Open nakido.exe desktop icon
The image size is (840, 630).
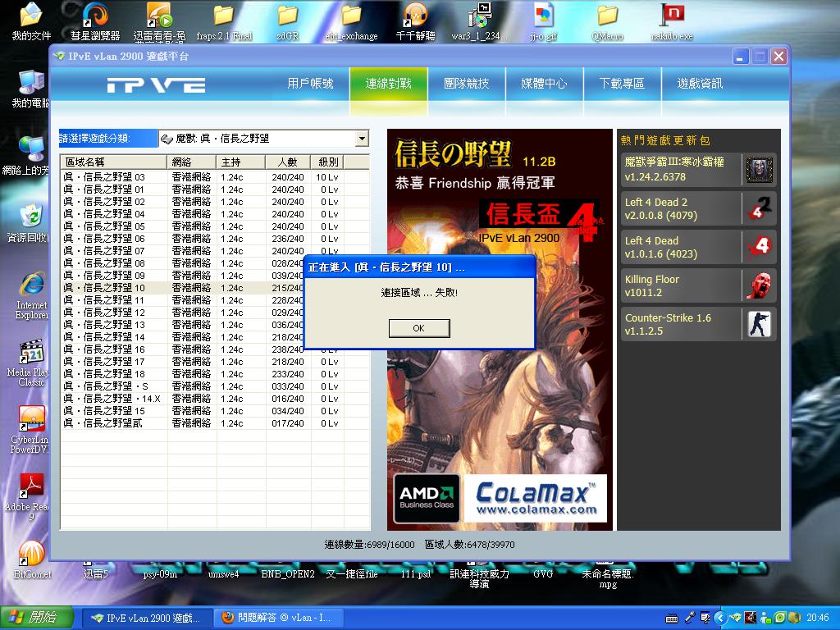coord(672,21)
